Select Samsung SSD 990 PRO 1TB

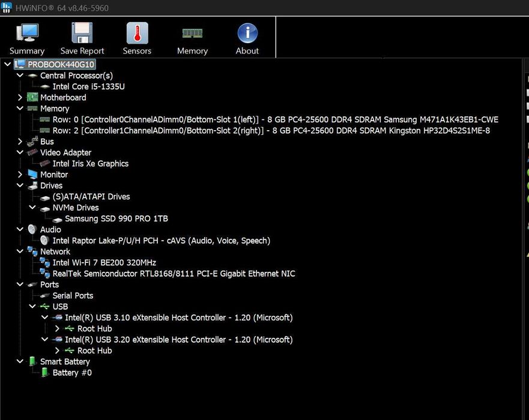pos(116,218)
